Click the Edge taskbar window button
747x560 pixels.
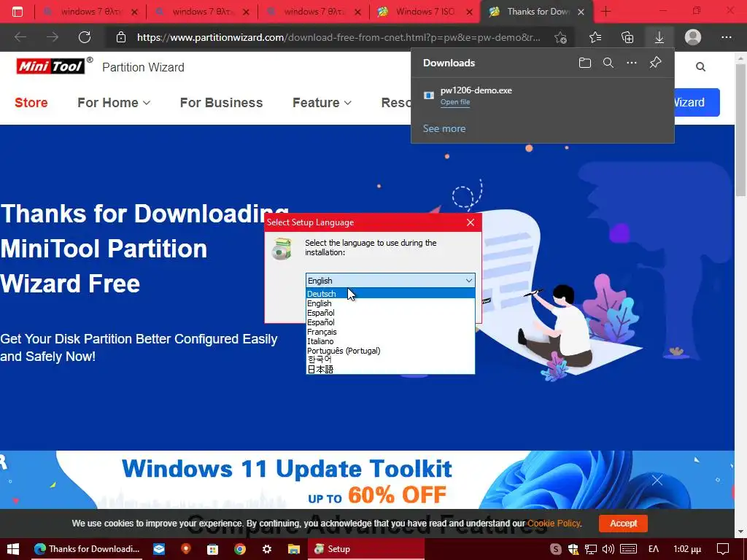pyautogui.click(x=88, y=549)
